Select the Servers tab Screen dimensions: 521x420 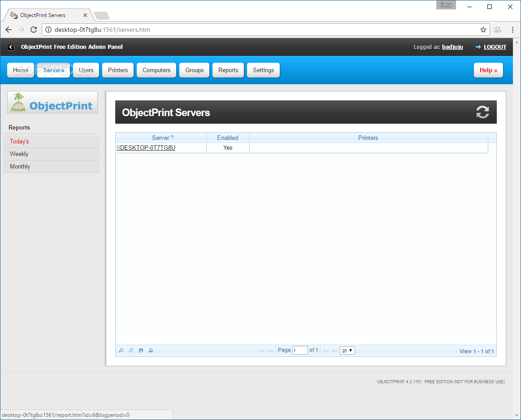tap(53, 70)
